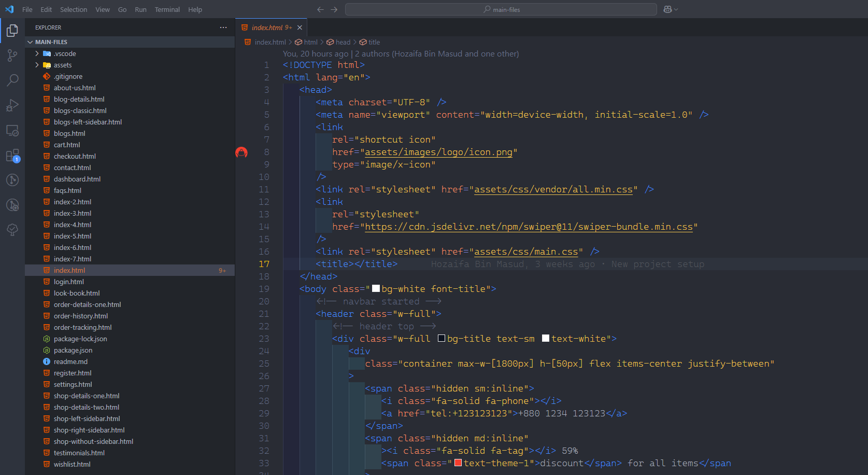This screenshot has width=868, height=475.
Task: Open the Extensions view with update badge
Action: 12,156
